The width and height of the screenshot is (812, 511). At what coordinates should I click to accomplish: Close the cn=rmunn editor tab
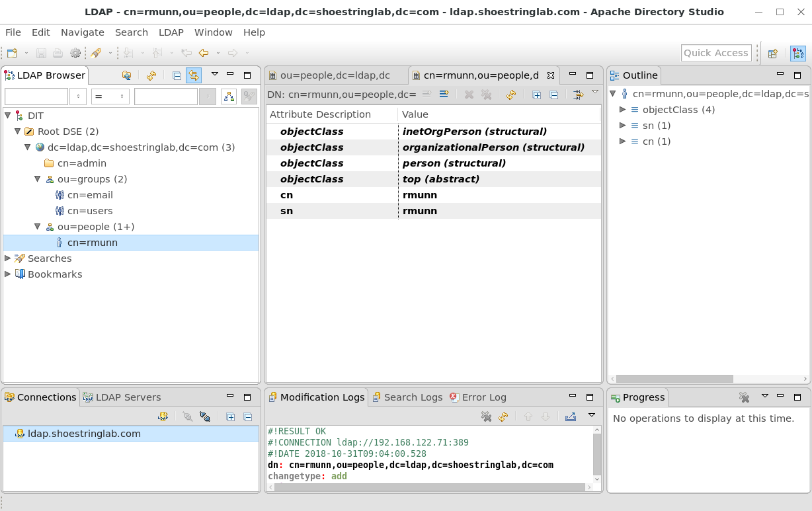tap(550, 75)
